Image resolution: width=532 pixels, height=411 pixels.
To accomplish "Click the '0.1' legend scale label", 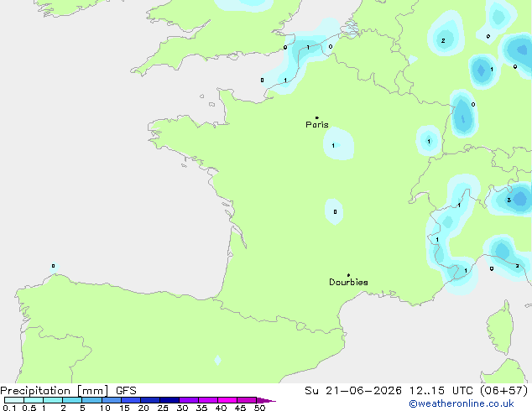I will tap(9, 408).
